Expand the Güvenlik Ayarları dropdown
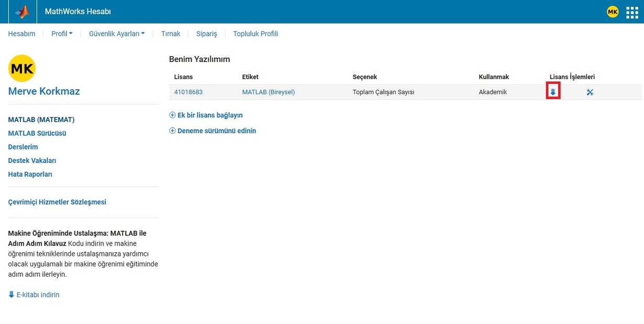Image resolution: width=644 pixels, height=324 pixels. 117,34
